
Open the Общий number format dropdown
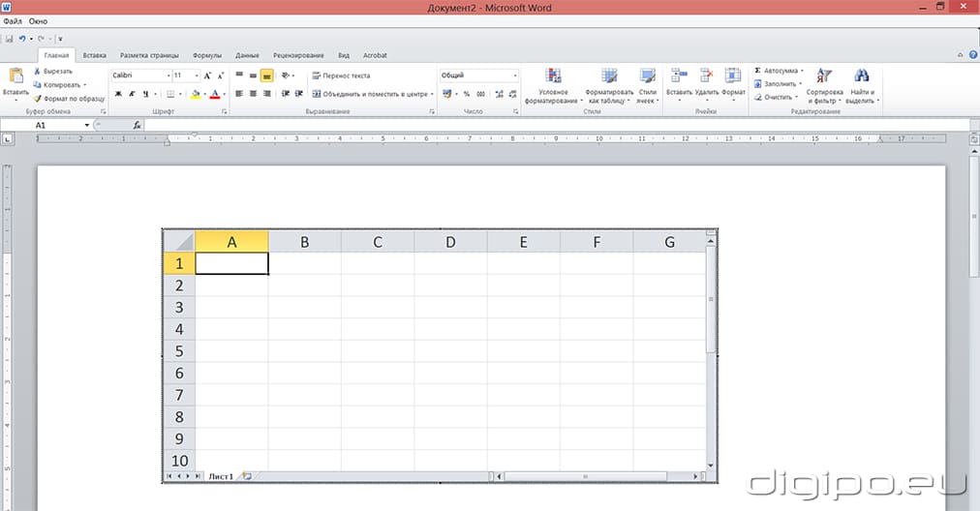click(515, 75)
